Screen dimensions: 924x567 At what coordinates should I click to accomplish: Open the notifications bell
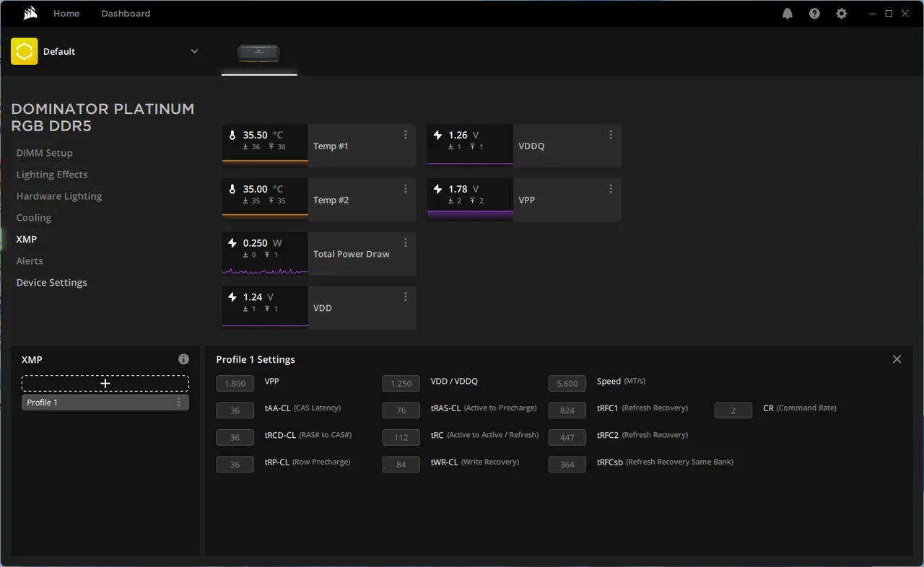tap(788, 14)
